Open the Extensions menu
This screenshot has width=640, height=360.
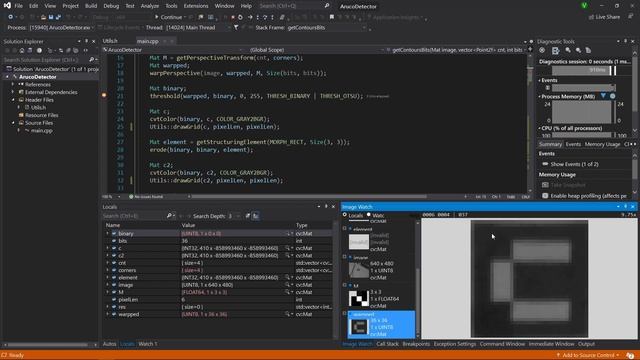(196, 6)
